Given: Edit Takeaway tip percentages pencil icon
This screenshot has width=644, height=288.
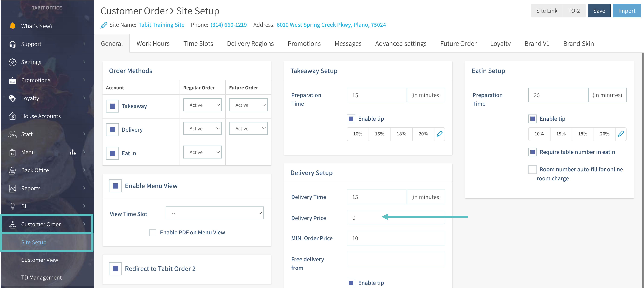Looking at the screenshot, I should point(440,134).
